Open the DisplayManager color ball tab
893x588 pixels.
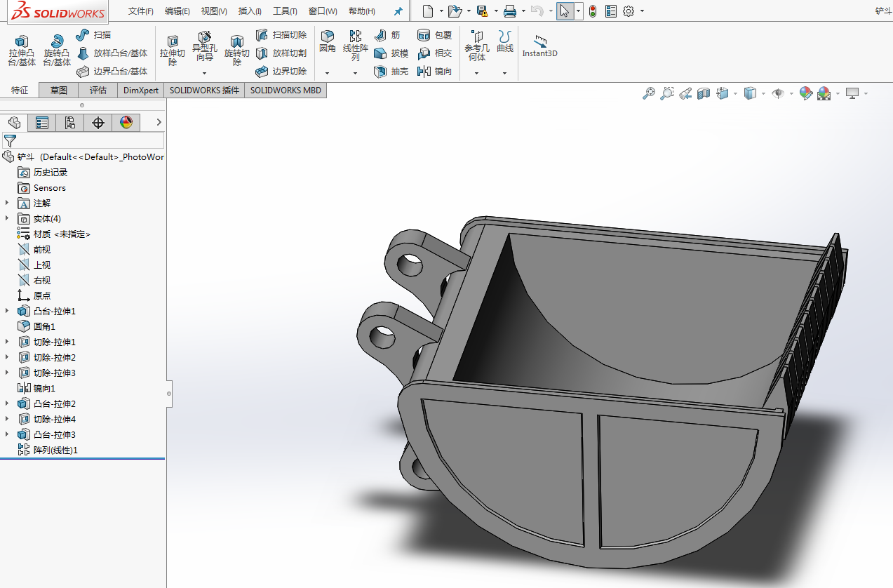(x=126, y=123)
